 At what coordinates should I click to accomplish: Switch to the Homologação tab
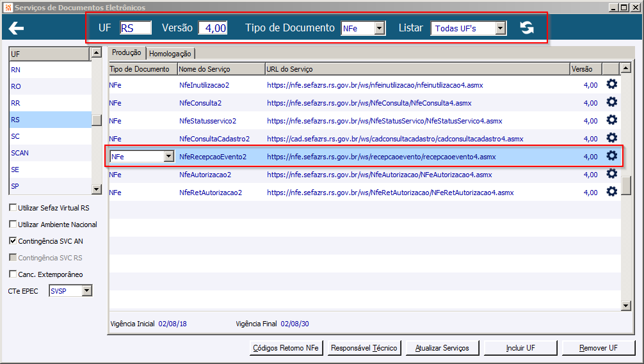tap(170, 54)
